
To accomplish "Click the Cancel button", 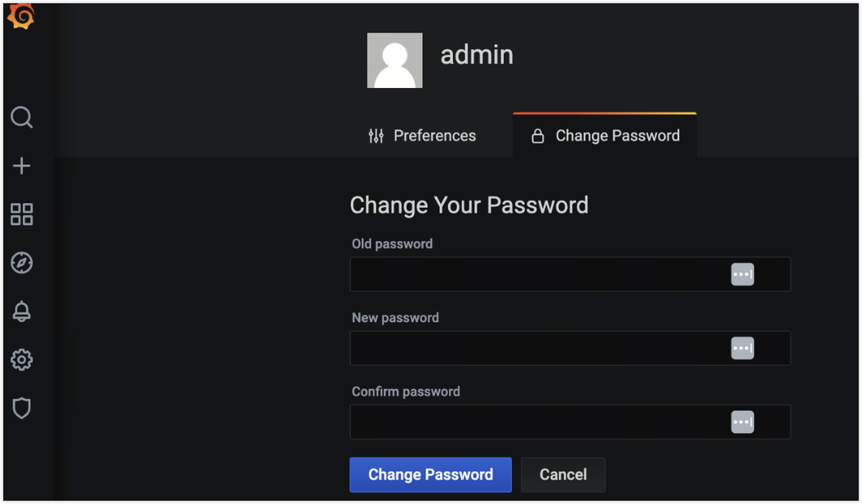I will [562, 475].
